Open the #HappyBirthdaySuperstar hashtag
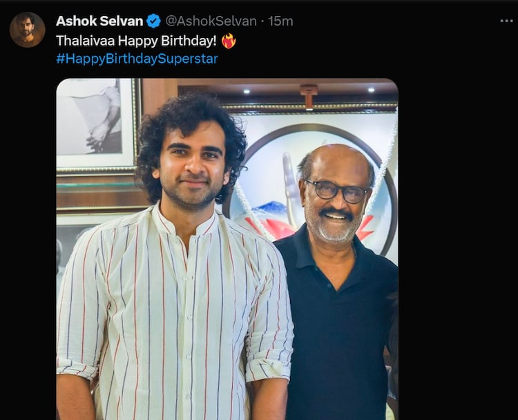518x420 pixels. pyautogui.click(x=137, y=59)
